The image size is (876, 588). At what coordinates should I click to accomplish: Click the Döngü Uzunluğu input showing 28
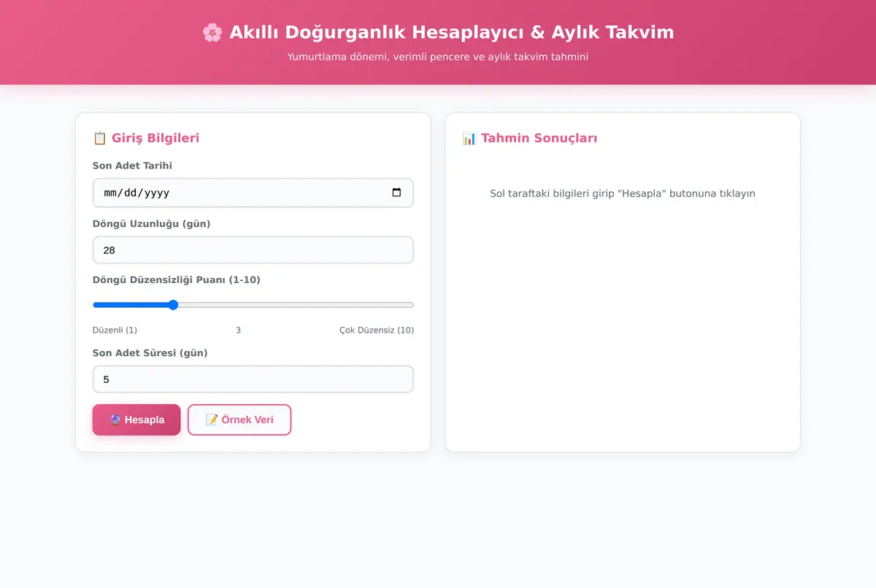pos(253,249)
